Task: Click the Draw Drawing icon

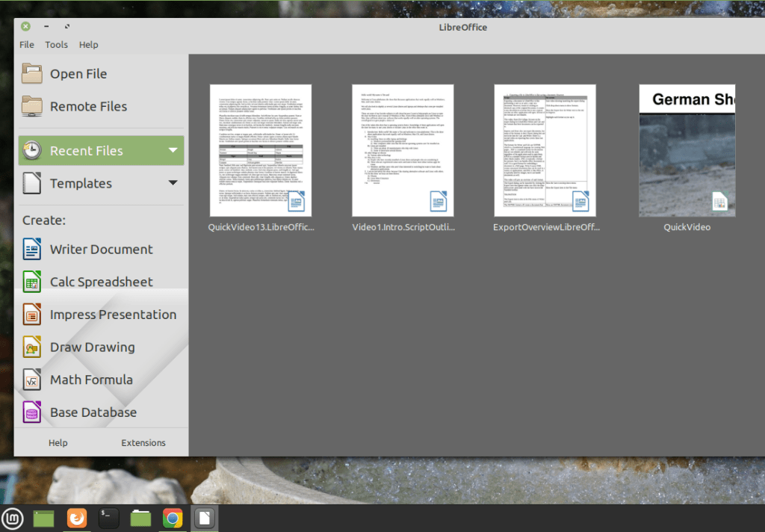Action: click(x=32, y=347)
